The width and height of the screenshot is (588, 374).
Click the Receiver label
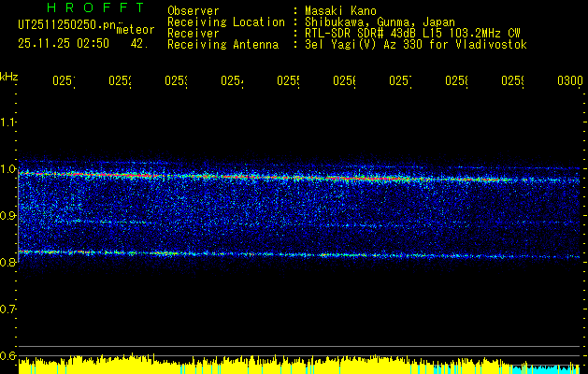click(194, 34)
